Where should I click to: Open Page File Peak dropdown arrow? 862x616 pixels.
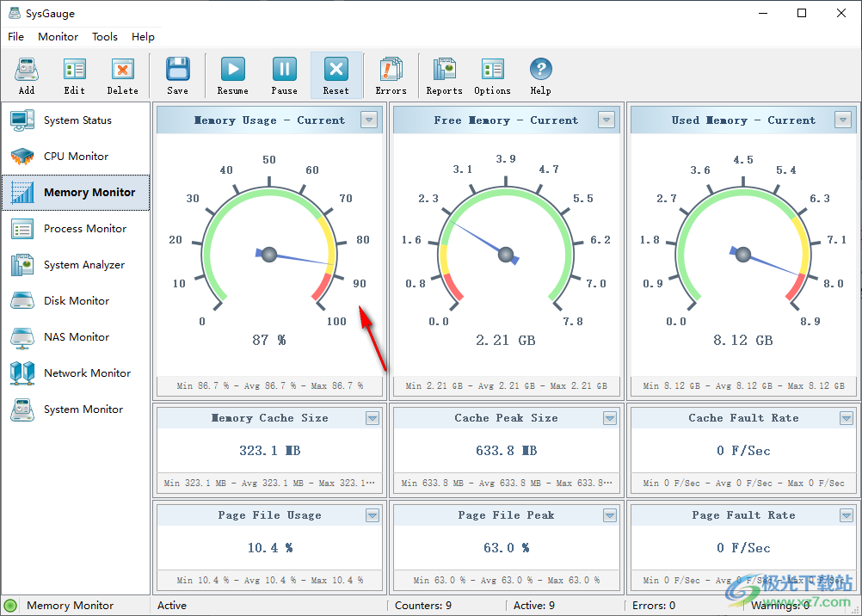tap(610, 515)
